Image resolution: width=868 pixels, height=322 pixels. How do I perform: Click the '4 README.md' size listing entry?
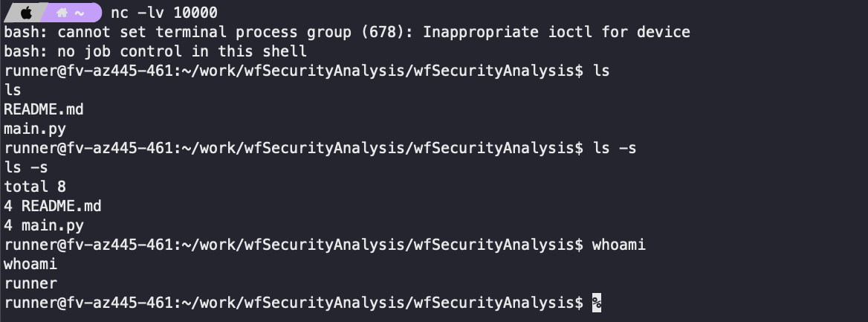click(52, 206)
